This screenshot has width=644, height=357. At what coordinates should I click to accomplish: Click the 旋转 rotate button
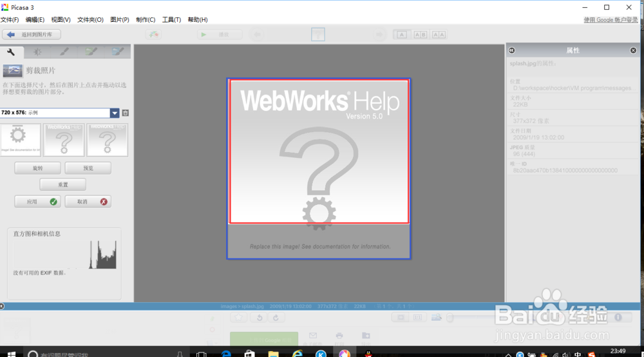tap(37, 168)
